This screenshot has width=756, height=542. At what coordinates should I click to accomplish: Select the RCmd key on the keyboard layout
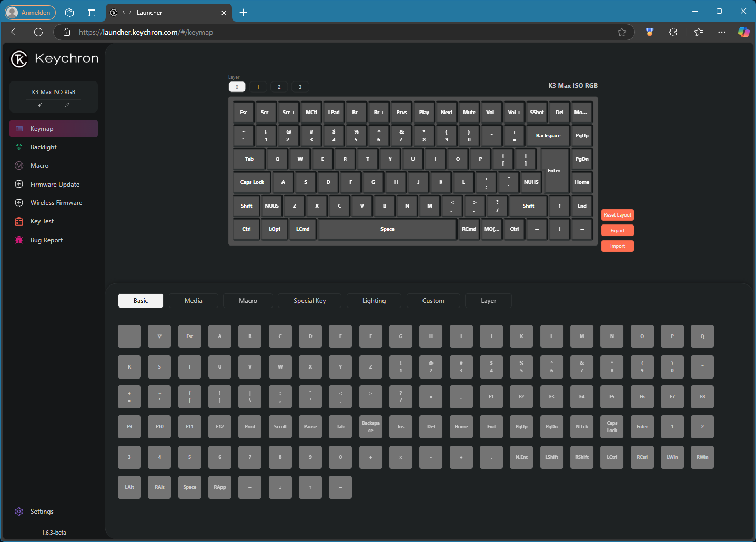point(469,229)
